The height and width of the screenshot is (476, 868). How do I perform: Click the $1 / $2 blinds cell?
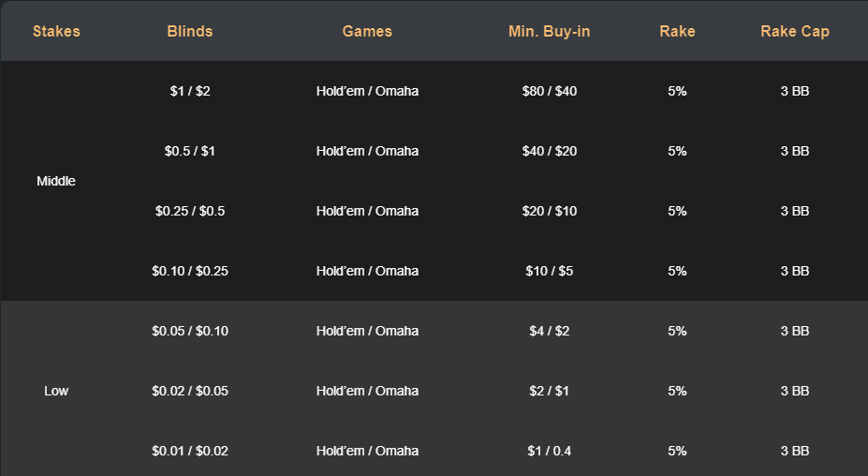point(190,91)
